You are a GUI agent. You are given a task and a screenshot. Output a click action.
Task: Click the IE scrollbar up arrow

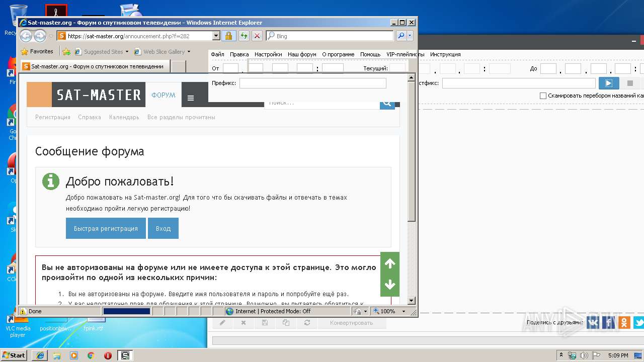[x=412, y=78]
